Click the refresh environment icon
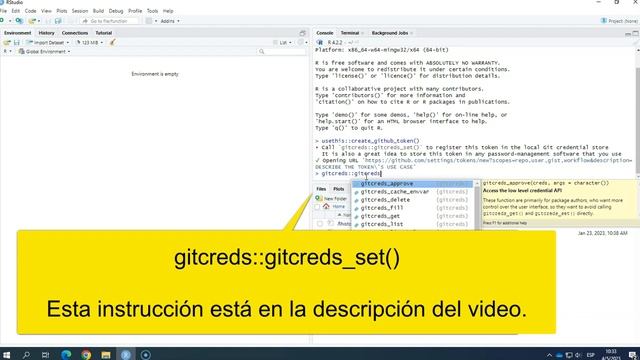Viewport: 640px width, 360px height. coord(301,42)
